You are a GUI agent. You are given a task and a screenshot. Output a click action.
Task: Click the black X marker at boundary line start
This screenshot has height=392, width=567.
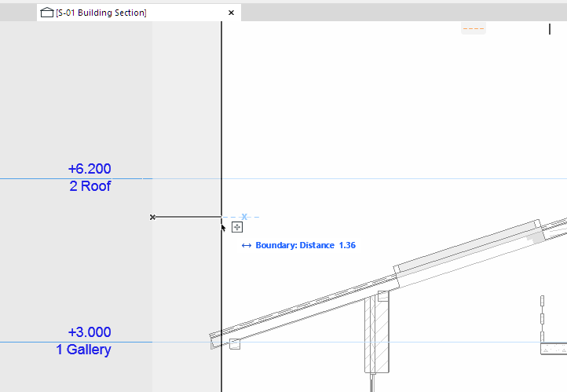pyautogui.click(x=152, y=217)
